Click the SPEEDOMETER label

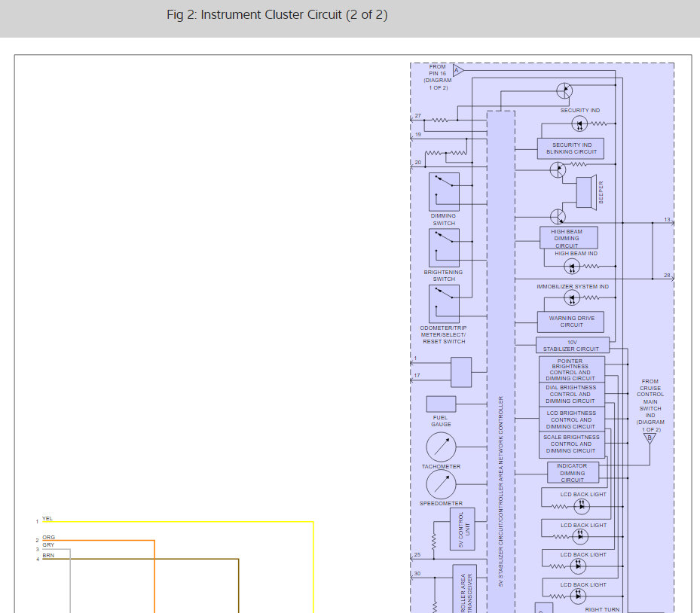click(441, 503)
